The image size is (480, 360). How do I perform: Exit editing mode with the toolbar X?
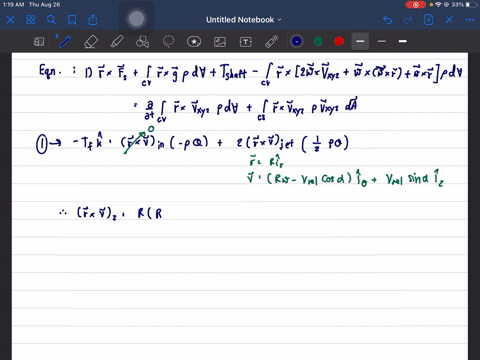click(449, 20)
